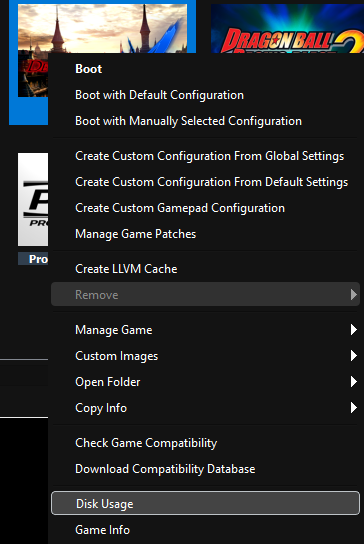Expand the Copy Info submenu
This screenshot has height=544, width=364.
click(205, 408)
